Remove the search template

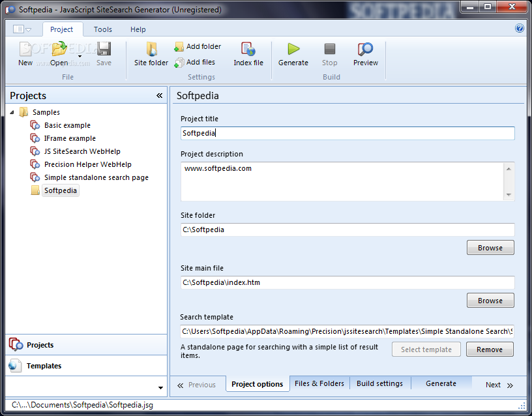click(x=490, y=349)
